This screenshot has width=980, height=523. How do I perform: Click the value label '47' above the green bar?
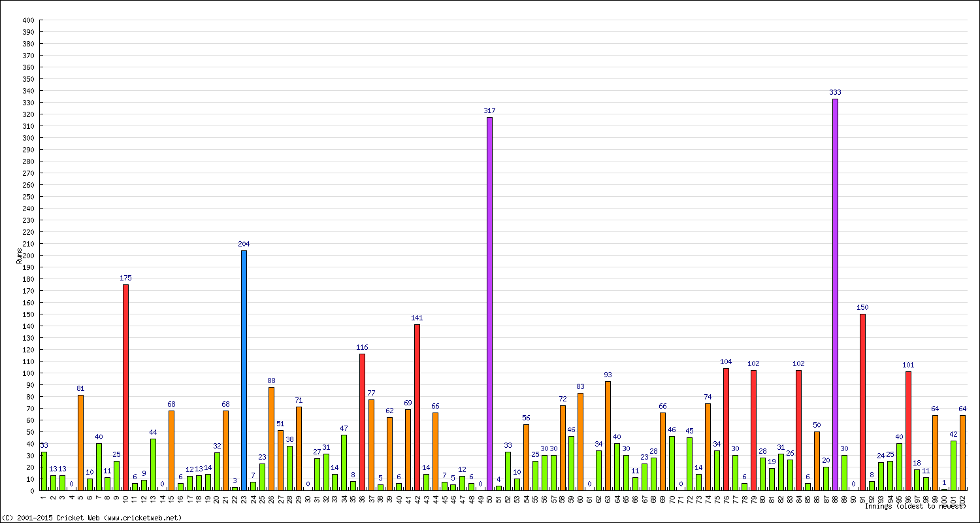tap(344, 428)
